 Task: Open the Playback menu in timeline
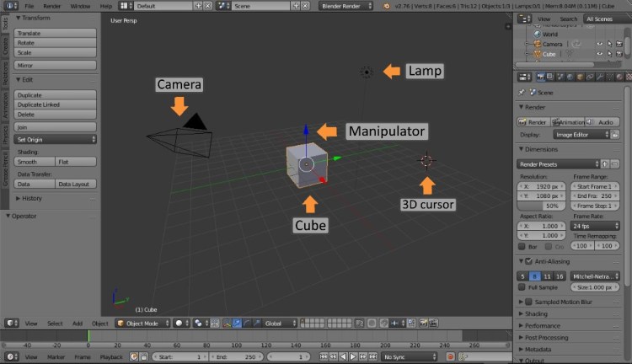click(x=111, y=356)
